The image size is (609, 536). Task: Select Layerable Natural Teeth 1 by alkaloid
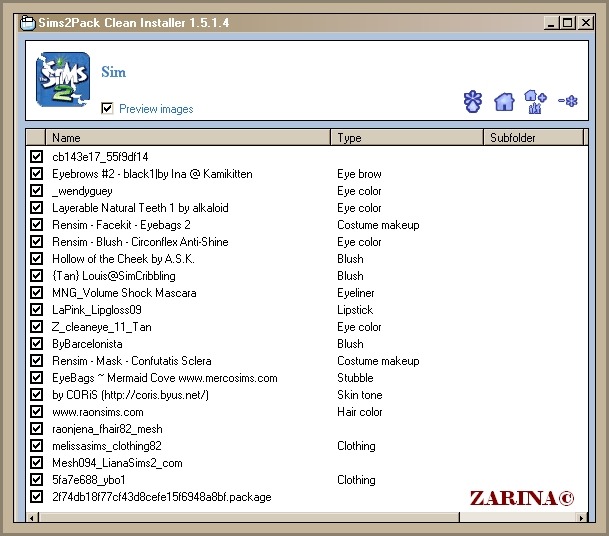click(140, 208)
